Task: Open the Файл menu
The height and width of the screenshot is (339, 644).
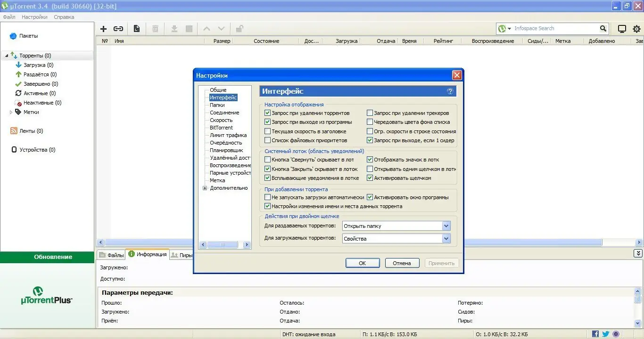Action: click(9, 17)
